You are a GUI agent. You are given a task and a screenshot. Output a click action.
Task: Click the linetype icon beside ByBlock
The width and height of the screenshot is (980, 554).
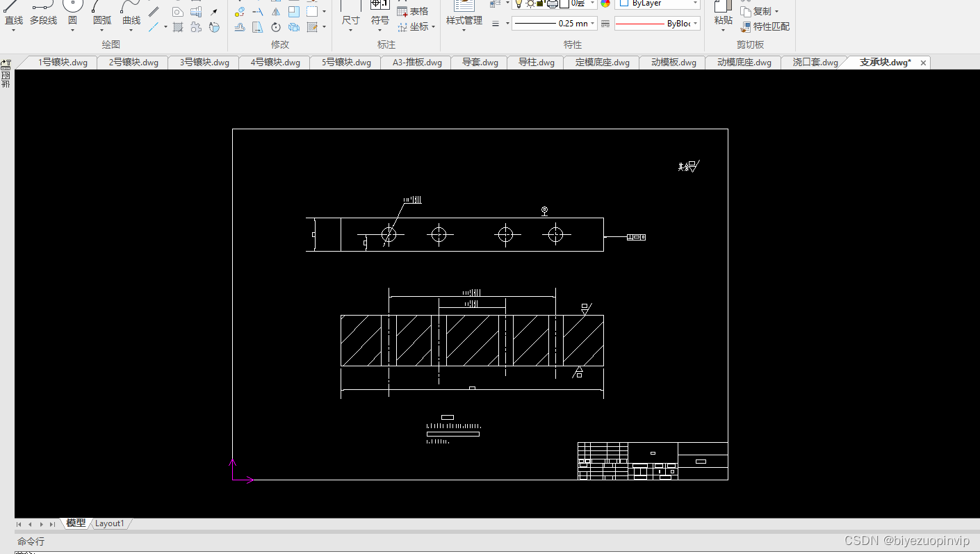(x=605, y=23)
